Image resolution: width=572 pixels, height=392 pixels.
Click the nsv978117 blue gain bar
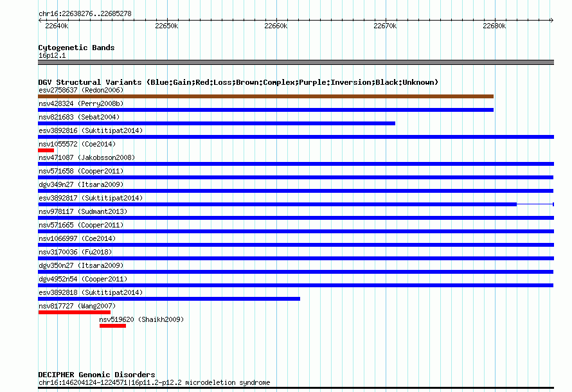click(x=296, y=218)
